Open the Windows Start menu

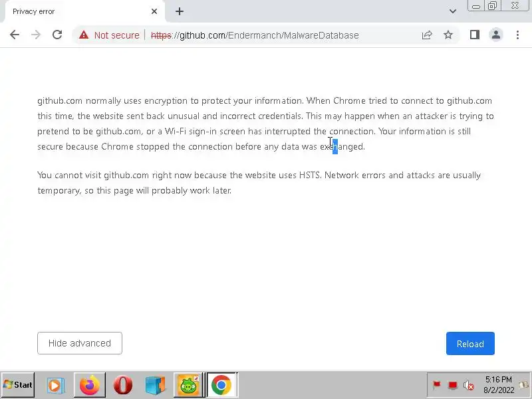18,385
